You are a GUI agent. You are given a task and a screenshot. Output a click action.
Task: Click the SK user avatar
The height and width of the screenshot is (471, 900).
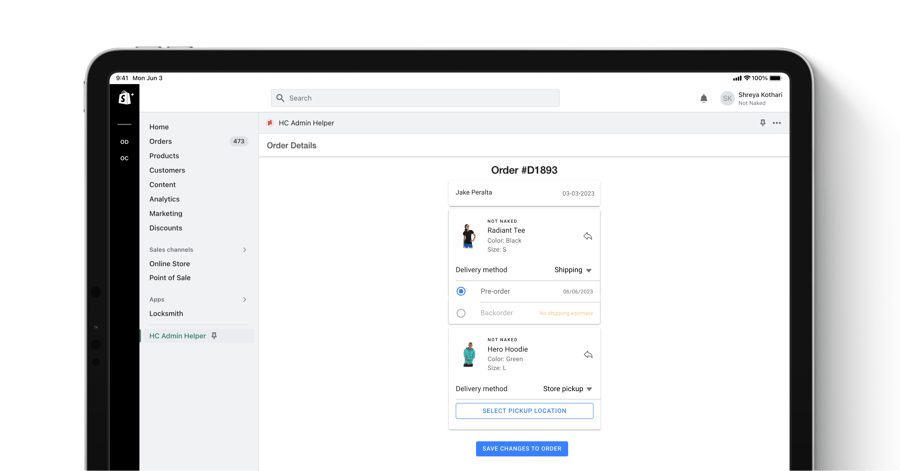click(727, 99)
